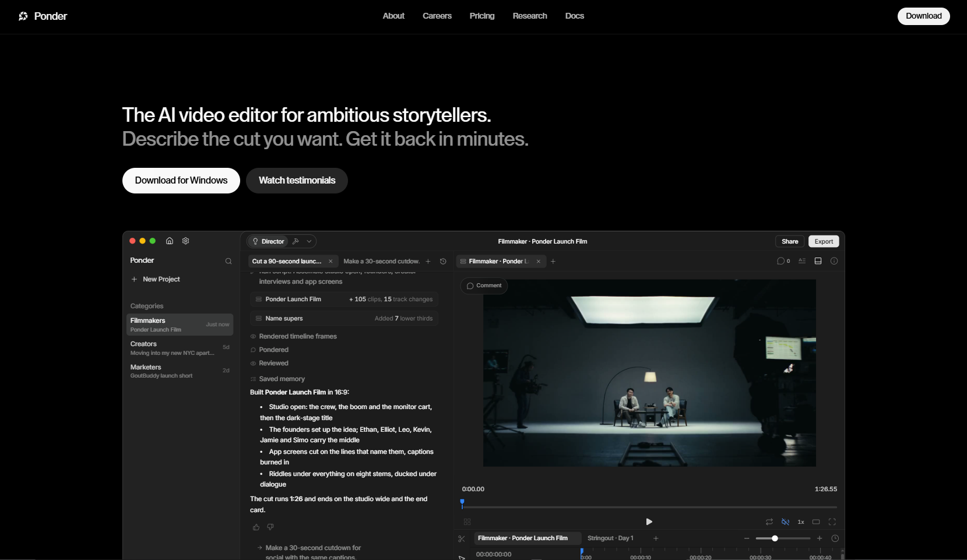Click the Export button
The height and width of the screenshot is (560, 967).
point(824,242)
